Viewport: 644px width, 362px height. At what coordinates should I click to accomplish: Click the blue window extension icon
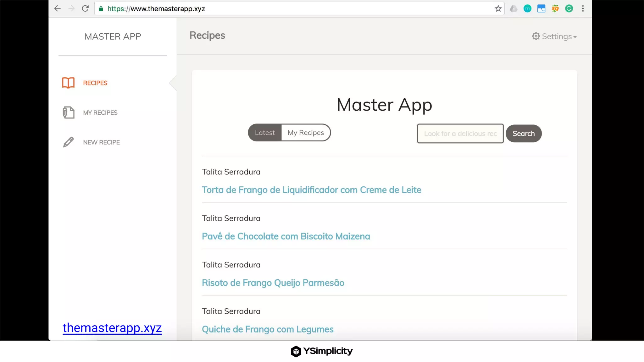click(541, 8)
